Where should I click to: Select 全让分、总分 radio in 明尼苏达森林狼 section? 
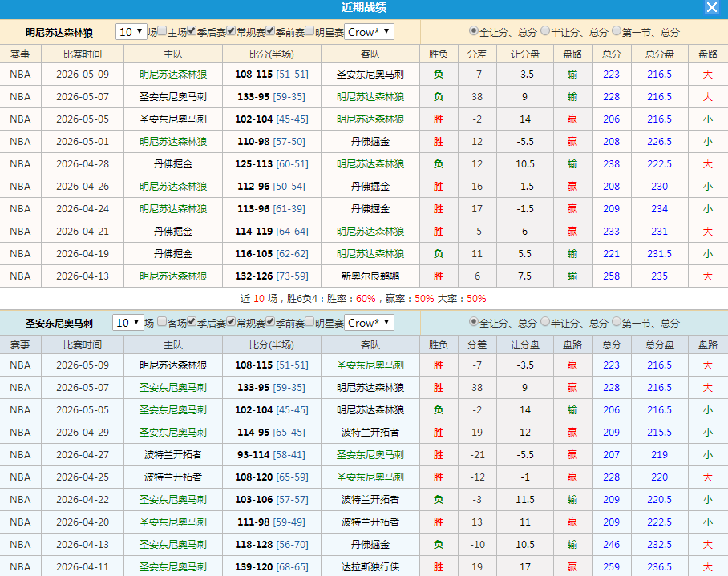(x=474, y=31)
